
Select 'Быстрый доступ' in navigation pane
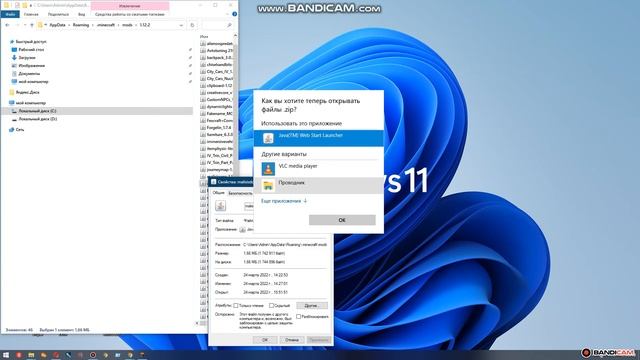30,42
